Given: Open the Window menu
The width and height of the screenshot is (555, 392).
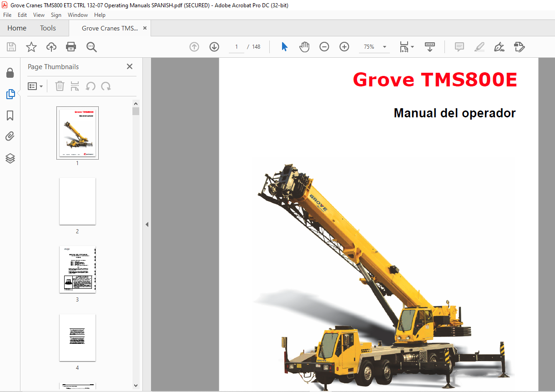Looking at the screenshot, I should 78,15.
